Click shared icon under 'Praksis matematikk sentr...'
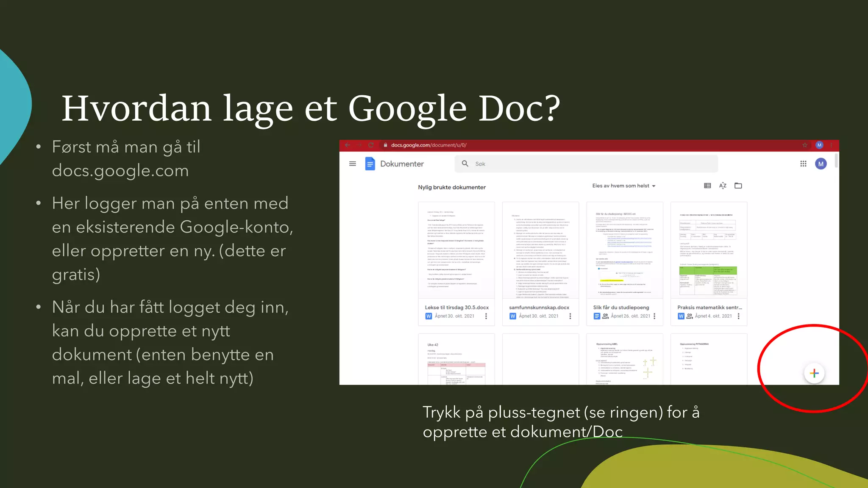868x488 pixels. coord(690,316)
